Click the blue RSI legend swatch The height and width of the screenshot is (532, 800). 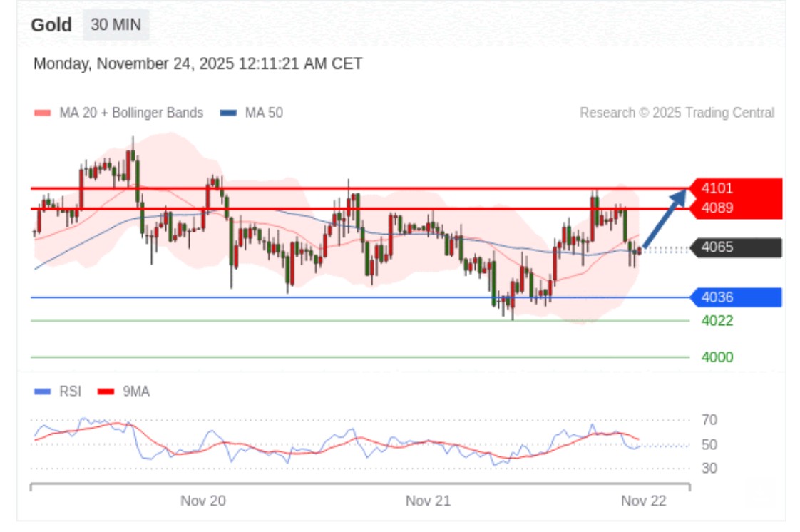coord(43,392)
